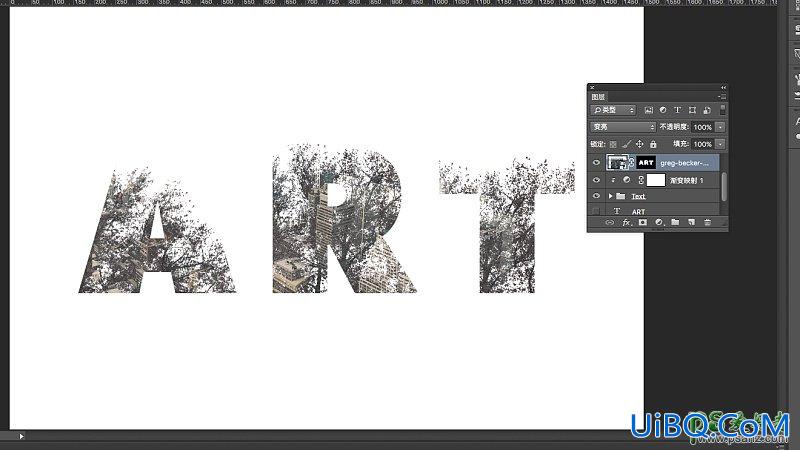Open the Layers panel options menu
This screenshot has height=450, width=800.
coord(722,96)
